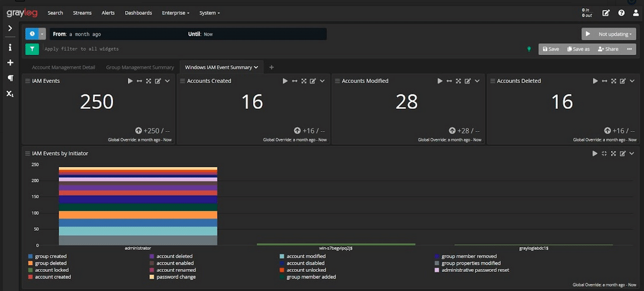Click the green search filter icon
This screenshot has height=291, width=644.
click(32, 49)
